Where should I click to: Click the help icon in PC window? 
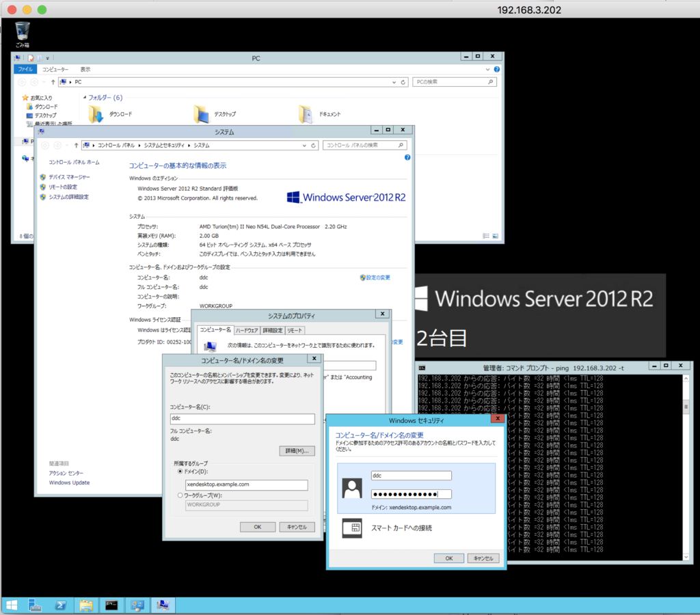coord(497,70)
